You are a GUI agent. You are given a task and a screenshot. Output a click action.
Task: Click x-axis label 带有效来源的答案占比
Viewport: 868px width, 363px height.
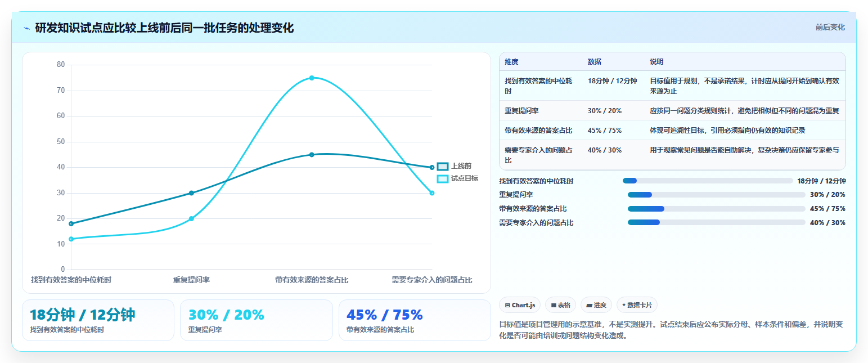click(x=312, y=280)
